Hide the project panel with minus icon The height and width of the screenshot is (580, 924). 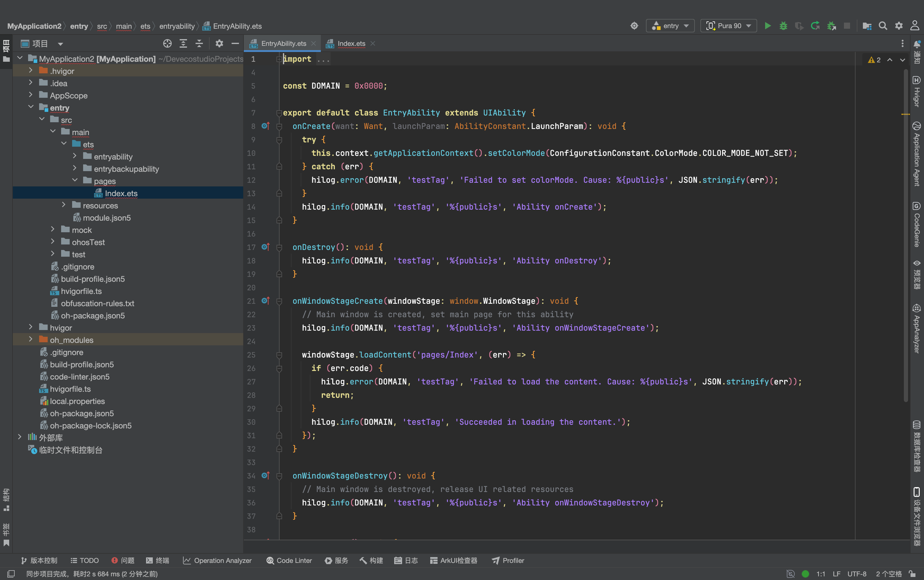pos(235,43)
